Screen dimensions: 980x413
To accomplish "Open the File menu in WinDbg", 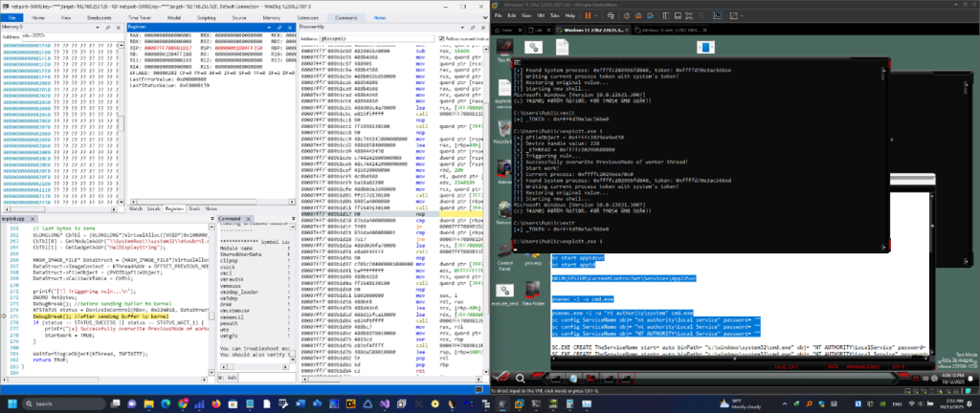I will pos(11,18).
